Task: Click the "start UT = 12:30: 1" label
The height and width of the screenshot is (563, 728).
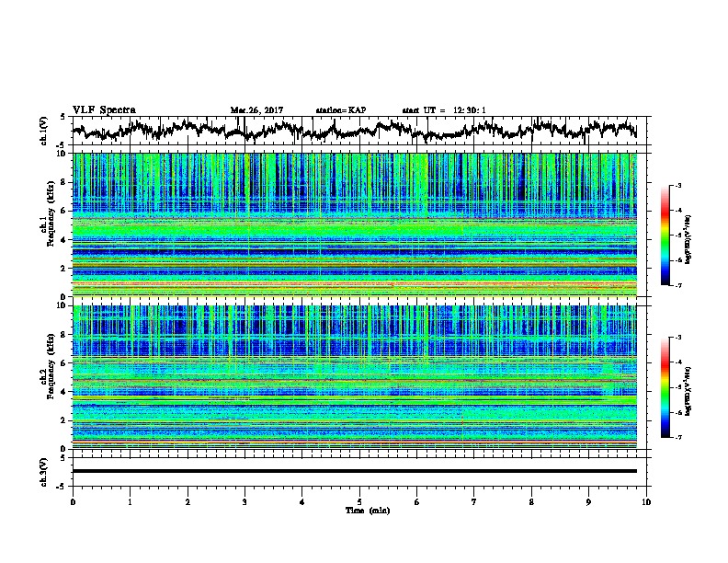Action: pyautogui.click(x=444, y=110)
